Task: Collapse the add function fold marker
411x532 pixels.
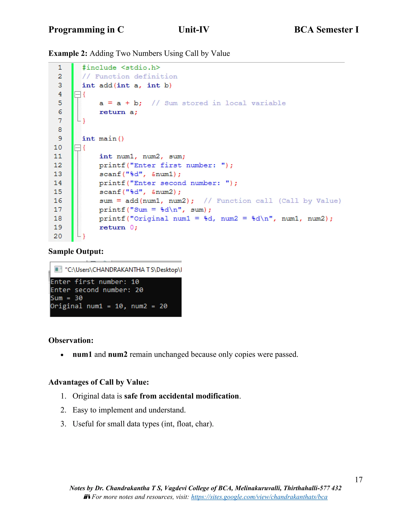Action: coord(77,94)
